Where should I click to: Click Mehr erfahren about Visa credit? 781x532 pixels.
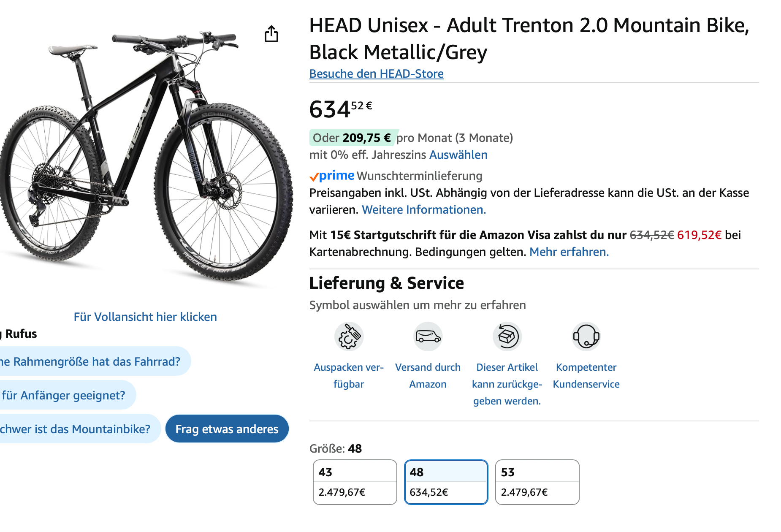[569, 252]
